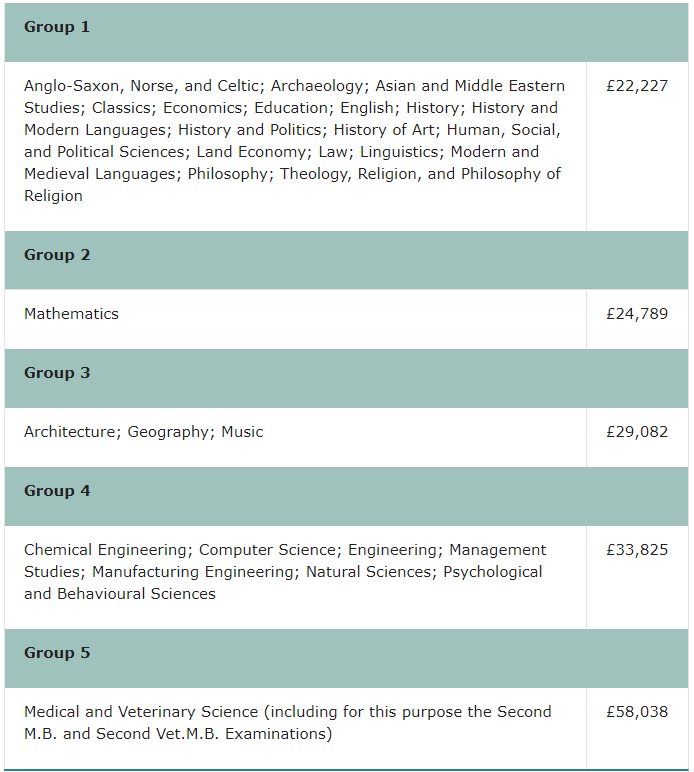Click Anglo-Saxon, Norse, and Celtic text

pos(142,86)
